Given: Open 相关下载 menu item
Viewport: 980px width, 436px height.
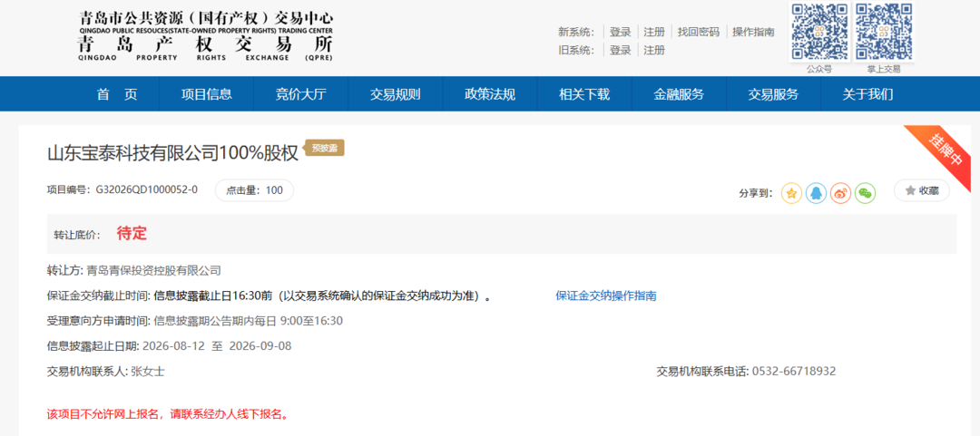Looking at the screenshot, I should point(583,94).
